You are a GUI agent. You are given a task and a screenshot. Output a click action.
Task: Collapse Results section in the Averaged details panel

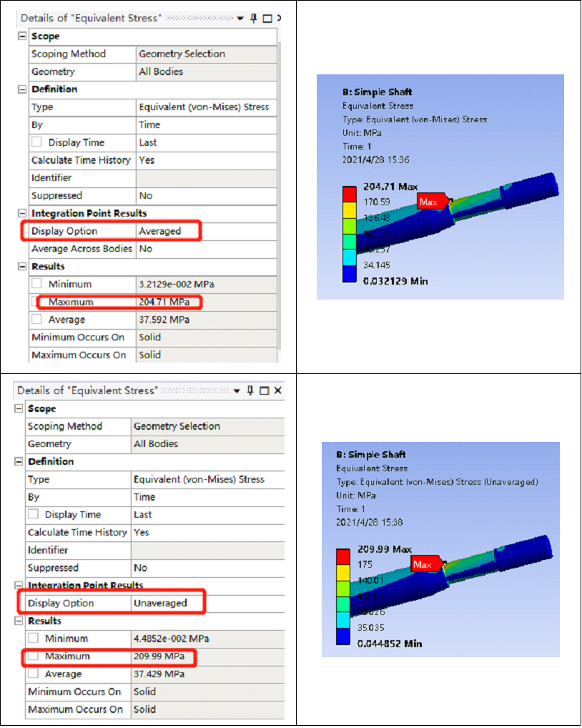pyautogui.click(x=22, y=267)
